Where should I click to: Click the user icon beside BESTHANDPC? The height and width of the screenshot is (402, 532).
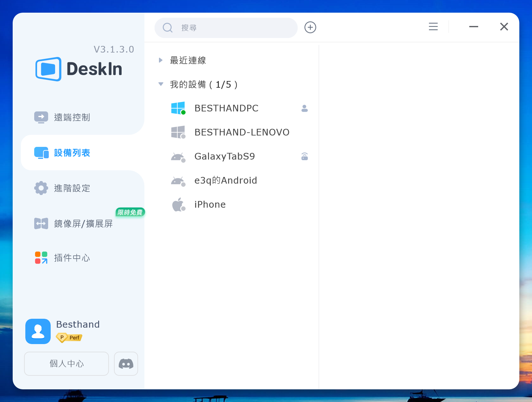click(304, 109)
